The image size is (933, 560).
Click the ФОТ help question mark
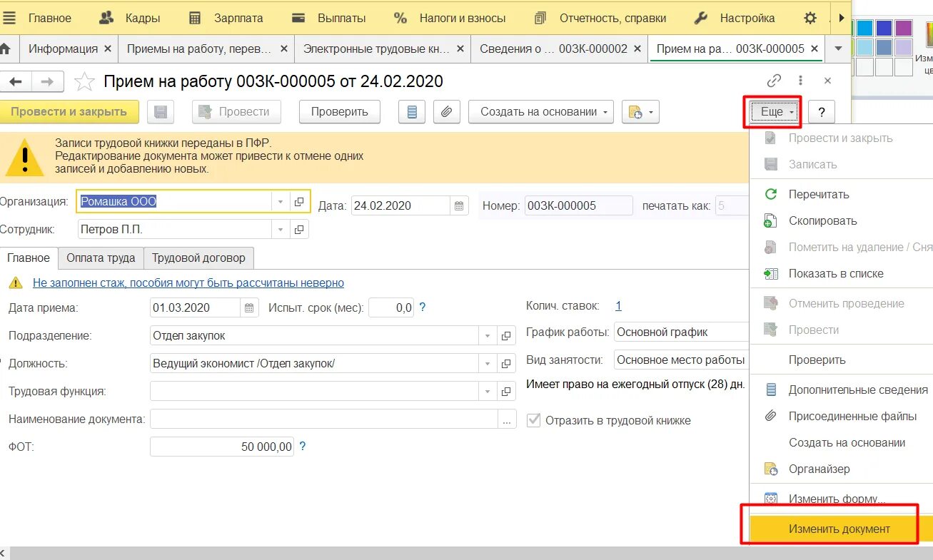click(x=303, y=447)
